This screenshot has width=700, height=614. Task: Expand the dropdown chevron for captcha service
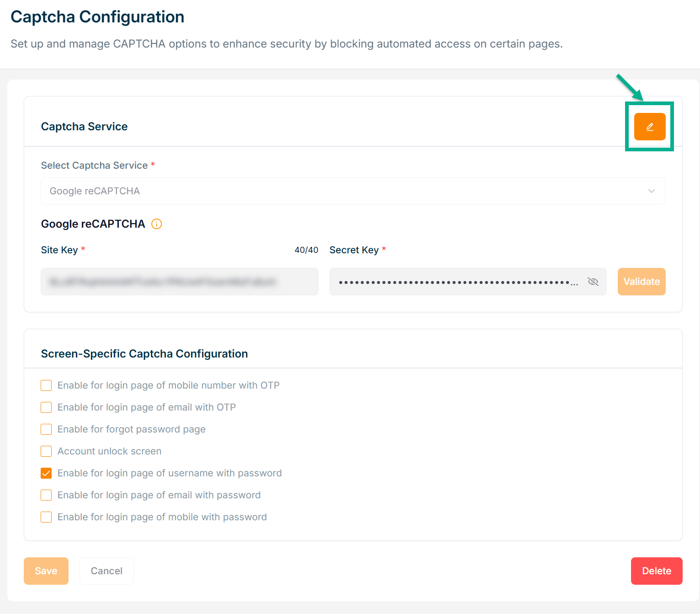651,191
